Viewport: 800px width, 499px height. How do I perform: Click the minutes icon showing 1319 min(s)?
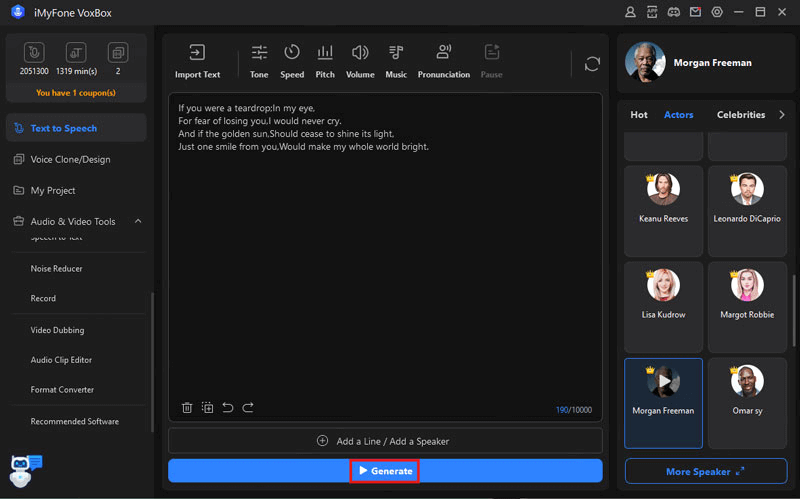click(x=76, y=53)
